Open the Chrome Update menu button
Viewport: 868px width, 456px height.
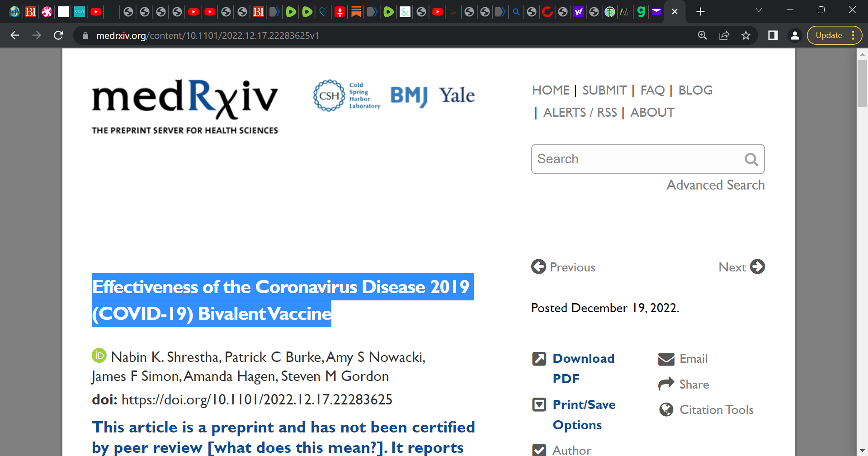pyautogui.click(x=835, y=35)
